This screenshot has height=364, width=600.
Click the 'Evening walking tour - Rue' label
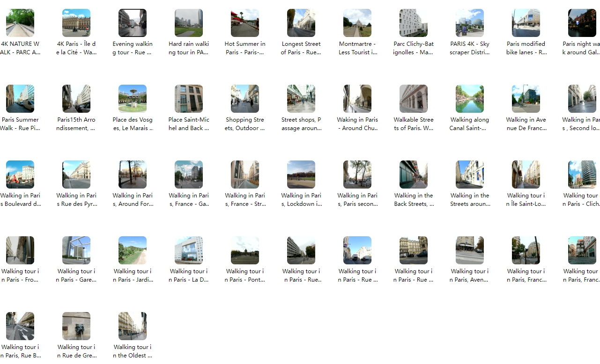coord(133,48)
